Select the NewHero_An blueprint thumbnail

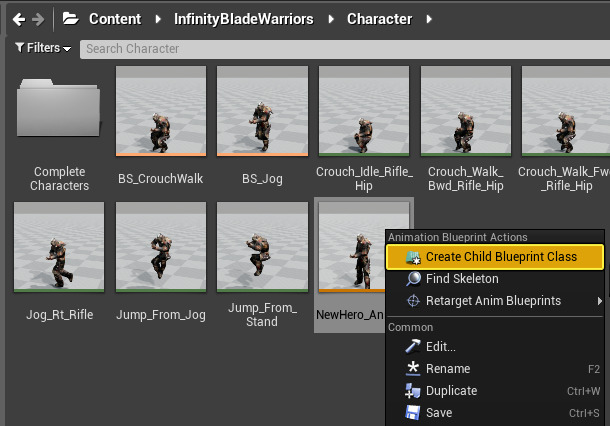point(352,247)
